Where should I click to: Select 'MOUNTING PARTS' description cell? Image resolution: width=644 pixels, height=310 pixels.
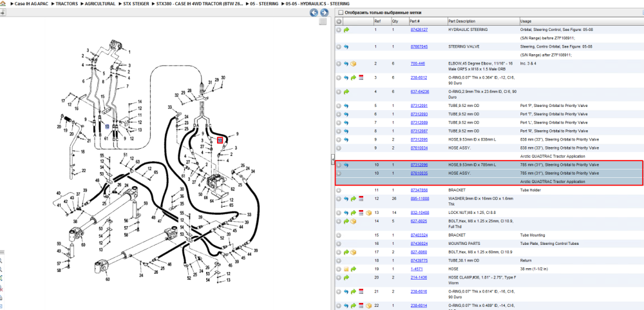[x=464, y=244]
